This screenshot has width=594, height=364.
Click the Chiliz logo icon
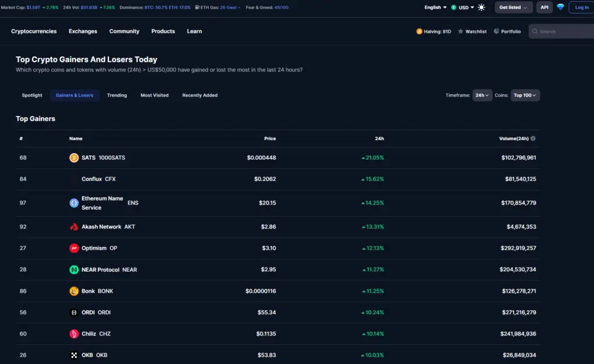click(74, 334)
